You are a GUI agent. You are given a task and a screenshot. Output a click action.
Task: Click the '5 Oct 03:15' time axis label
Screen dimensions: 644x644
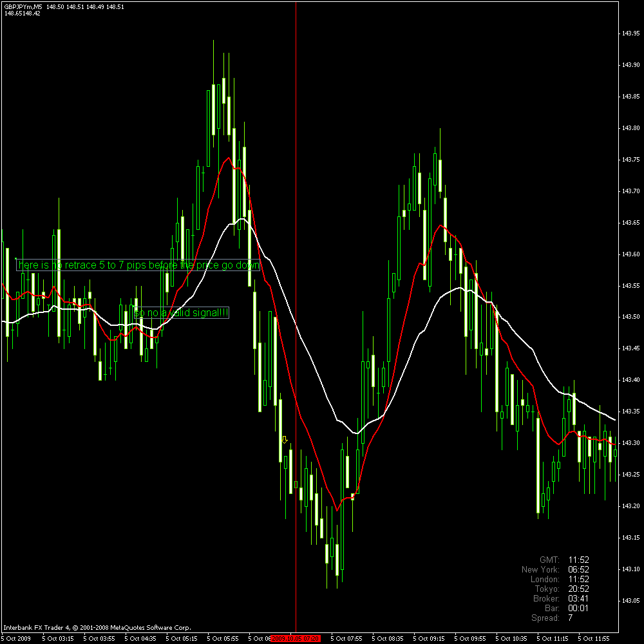pyautogui.click(x=58, y=639)
